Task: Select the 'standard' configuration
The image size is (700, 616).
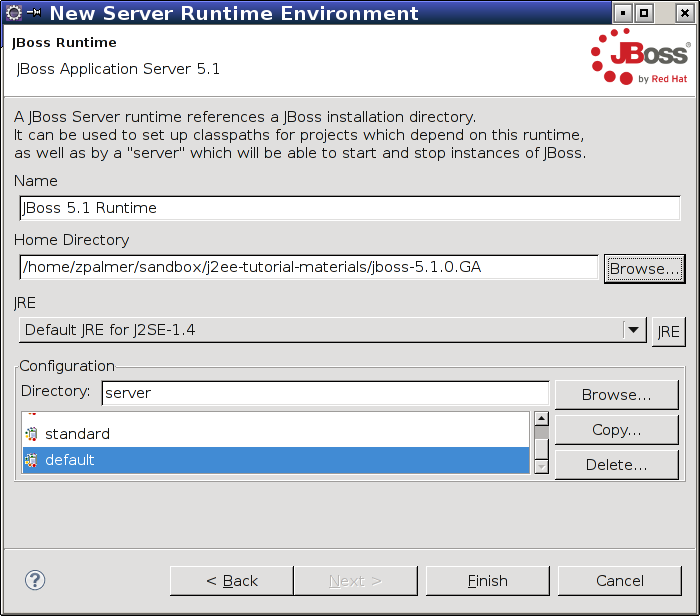Action: [276, 434]
